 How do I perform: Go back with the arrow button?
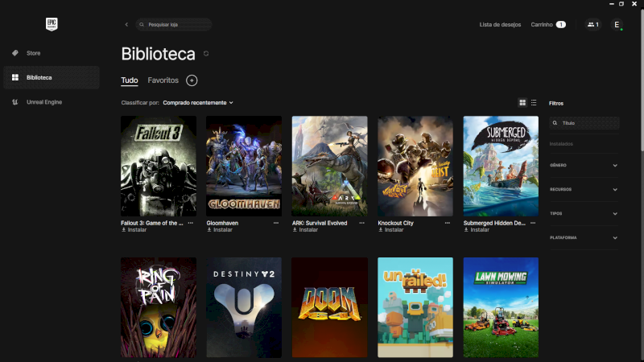click(126, 25)
